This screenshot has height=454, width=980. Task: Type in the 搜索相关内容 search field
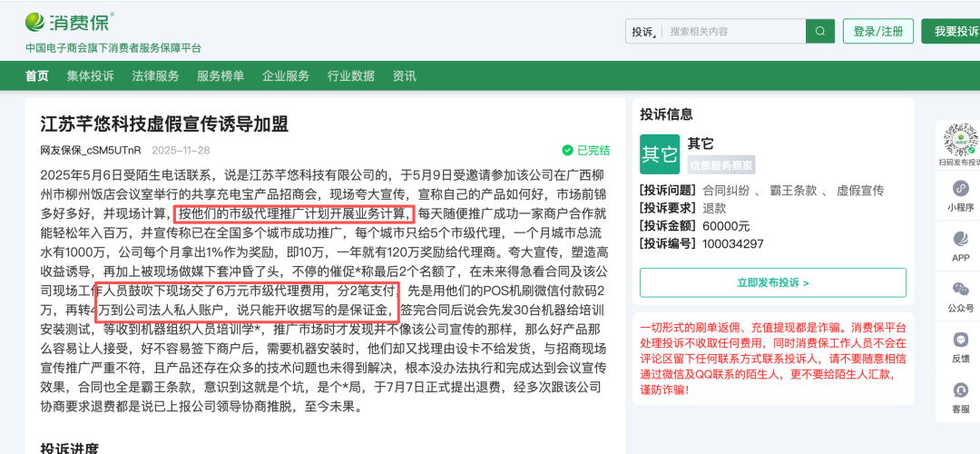coord(735,31)
